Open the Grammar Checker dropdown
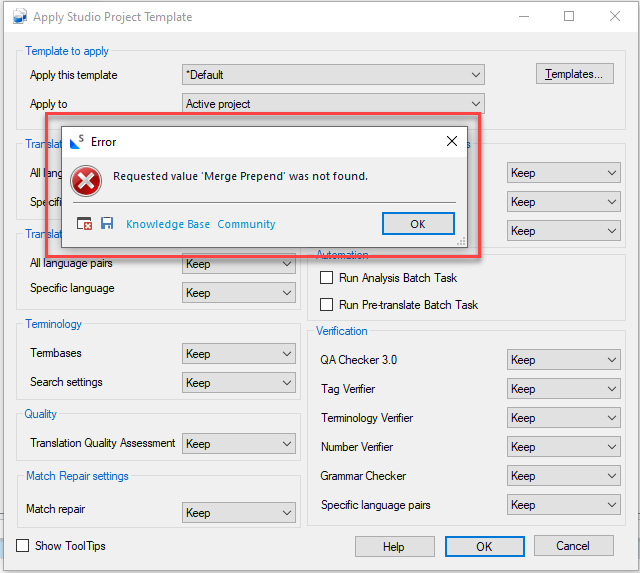The width and height of the screenshot is (640, 573). 564,475
